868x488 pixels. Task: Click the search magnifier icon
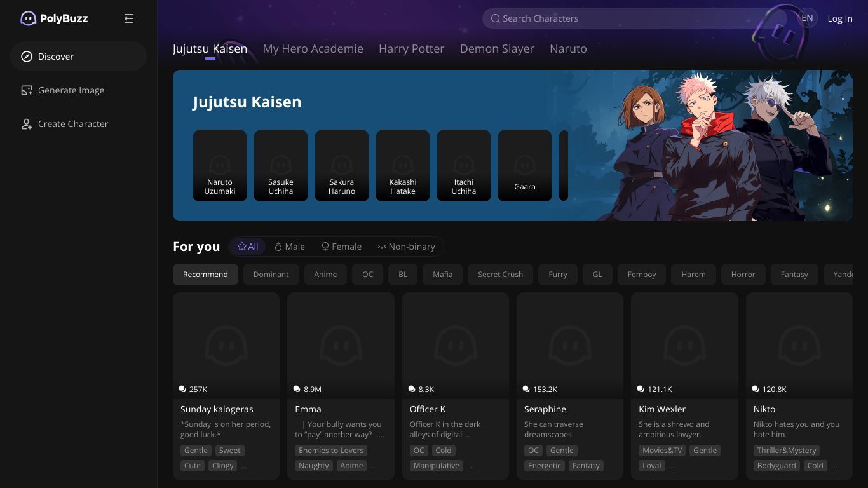pos(496,18)
